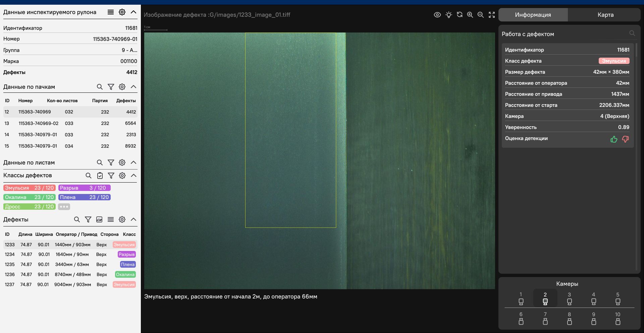Image resolution: width=644 pixels, height=333 pixels.
Task: Collapse the inspected roll data section
Action: [133, 12]
